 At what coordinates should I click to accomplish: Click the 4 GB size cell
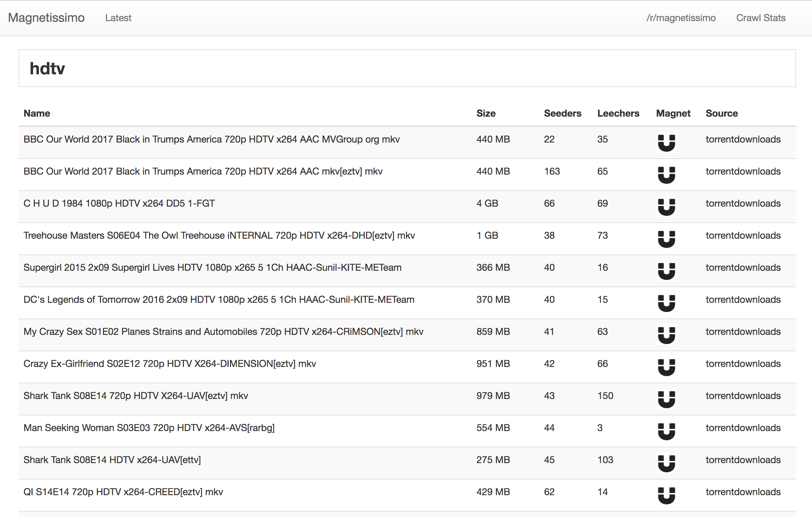(x=487, y=203)
